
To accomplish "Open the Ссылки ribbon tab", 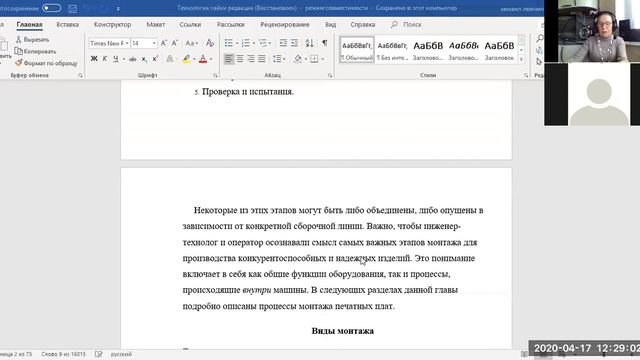I will click(x=190, y=24).
